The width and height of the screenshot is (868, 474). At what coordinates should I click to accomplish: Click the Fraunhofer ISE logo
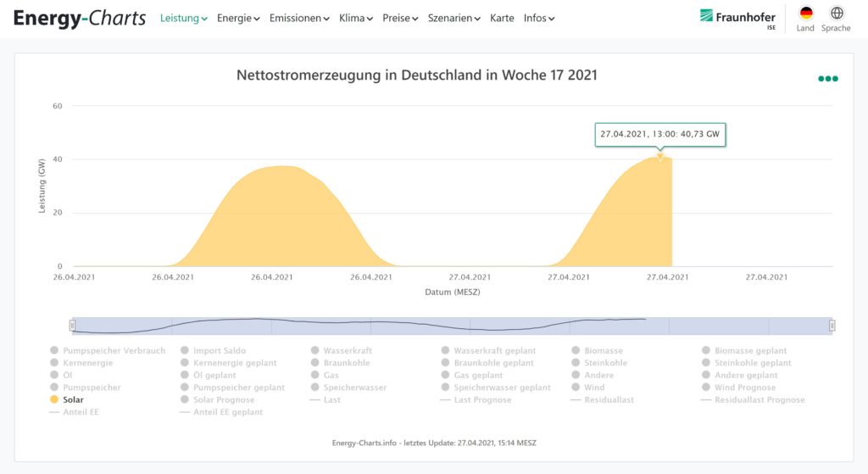(x=737, y=18)
